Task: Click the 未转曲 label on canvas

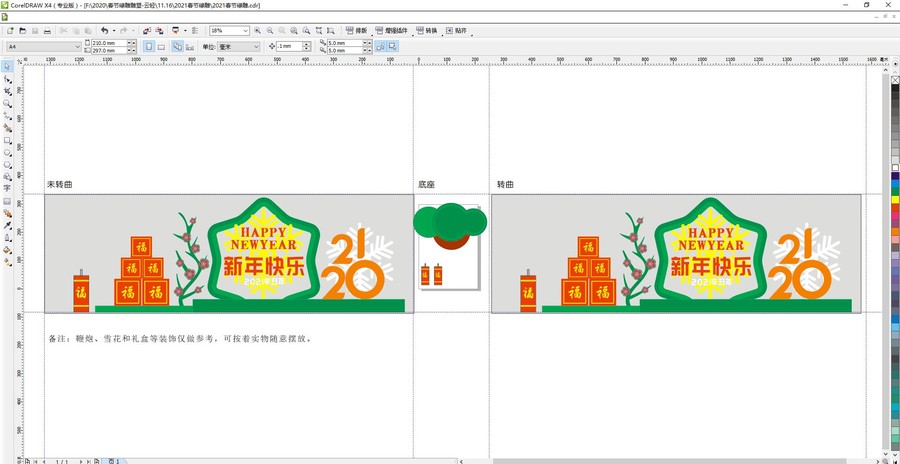Action: click(x=60, y=185)
